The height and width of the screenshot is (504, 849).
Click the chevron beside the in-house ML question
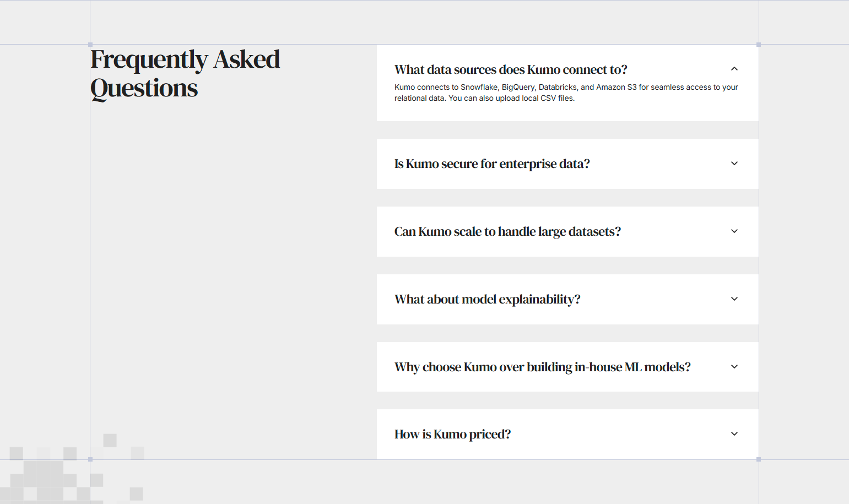tap(734, 366)
